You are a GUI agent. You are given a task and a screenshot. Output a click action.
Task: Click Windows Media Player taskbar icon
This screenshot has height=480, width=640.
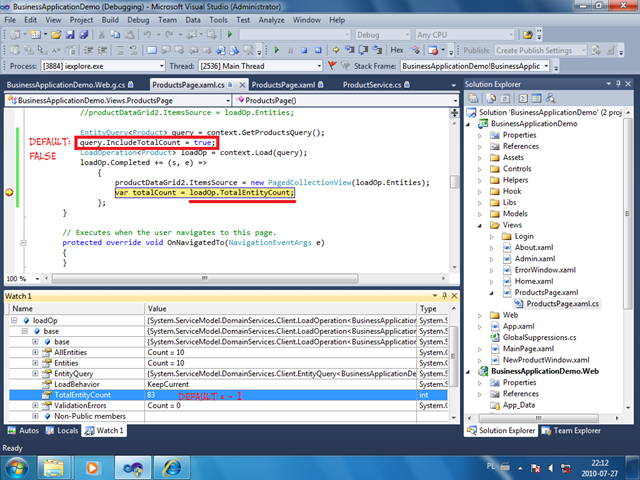coord(93,468)
